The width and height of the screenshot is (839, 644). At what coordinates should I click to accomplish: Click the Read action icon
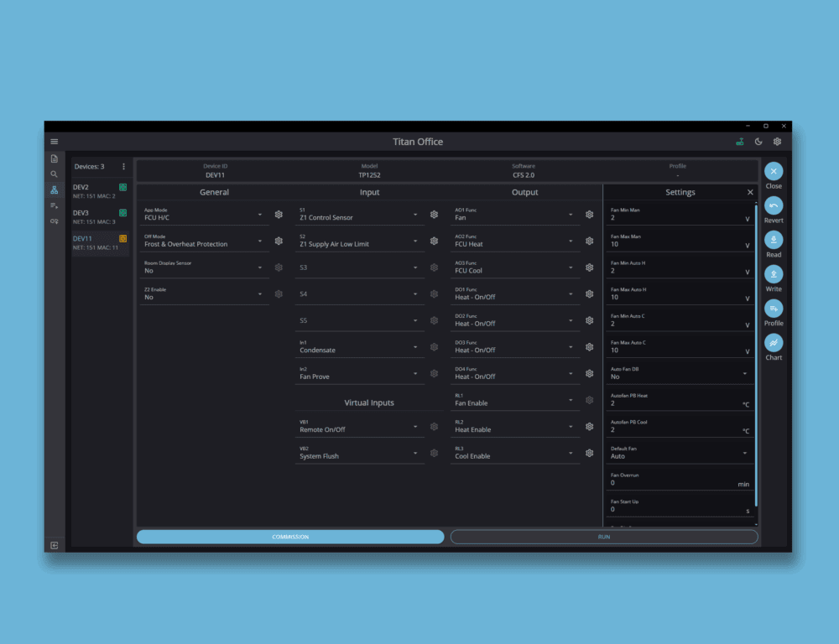(773, 241)
